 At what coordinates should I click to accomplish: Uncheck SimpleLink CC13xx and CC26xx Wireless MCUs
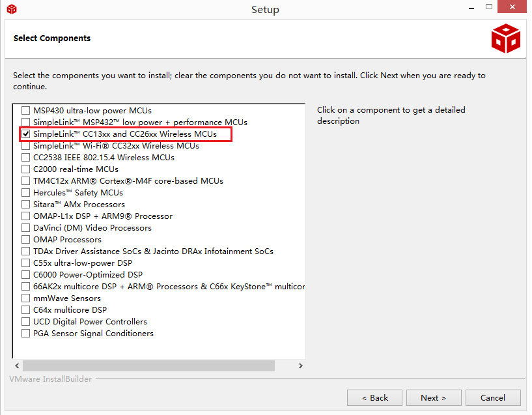coord(25,134)
